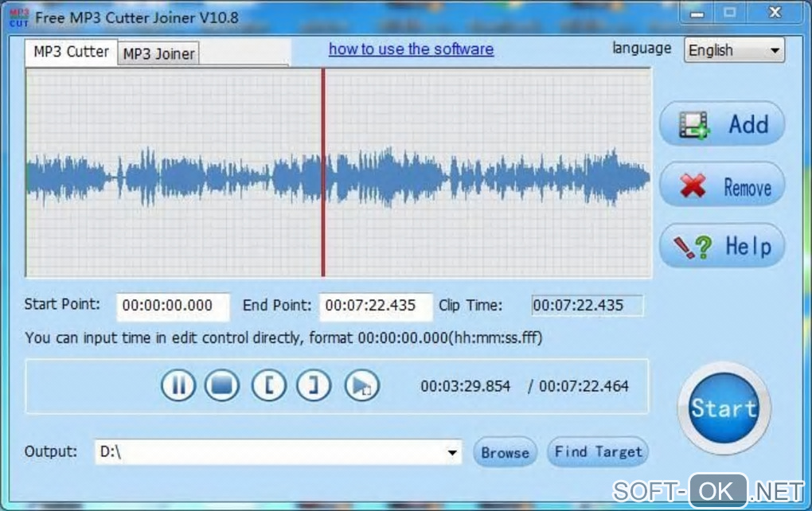This screenshot has height=511, width=812.
Task: Close the Free MP3 Cutter Joiner window
Action: (x=775, y=14)
